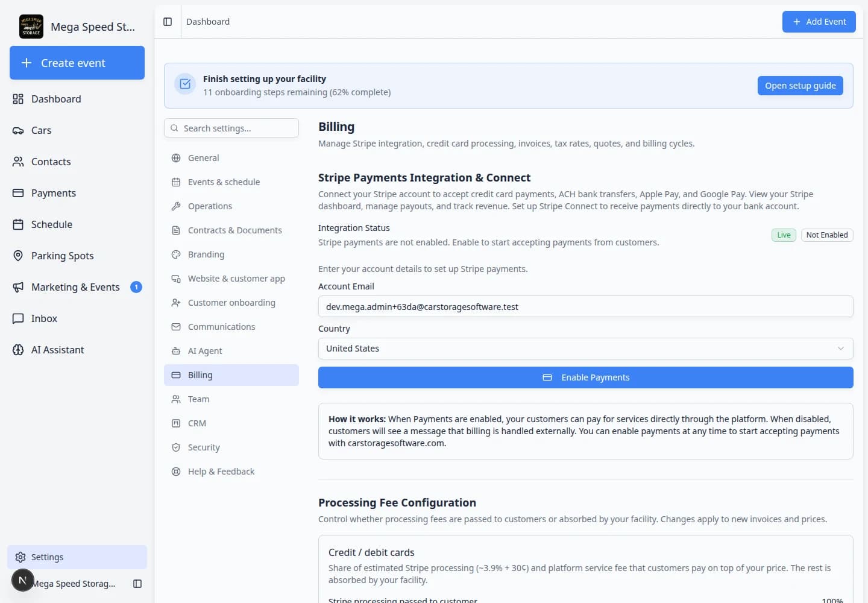Click the Finish setting up your facility text

[x=265, y=79]
